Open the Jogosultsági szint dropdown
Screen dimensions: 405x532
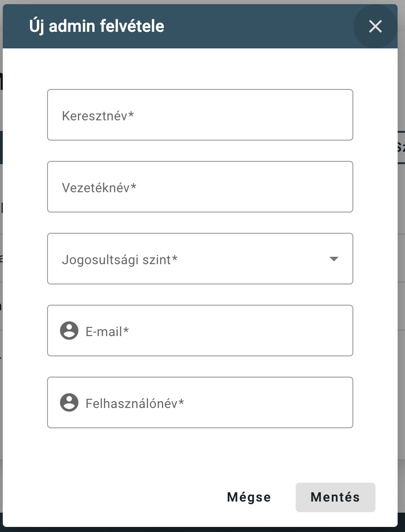pos(200,259)
